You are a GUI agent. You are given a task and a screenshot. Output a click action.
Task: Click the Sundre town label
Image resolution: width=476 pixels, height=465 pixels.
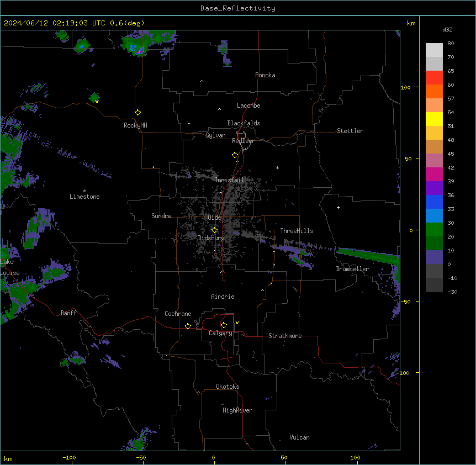(x=161, y=216)
